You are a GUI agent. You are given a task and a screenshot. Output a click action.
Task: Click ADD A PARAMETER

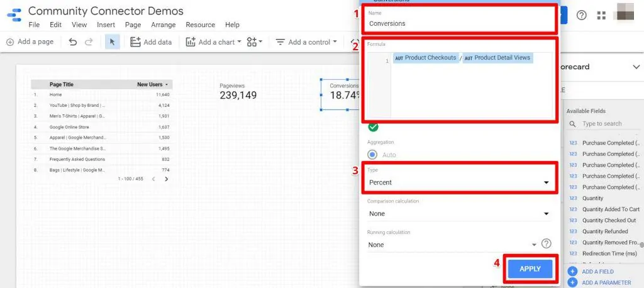601,283
